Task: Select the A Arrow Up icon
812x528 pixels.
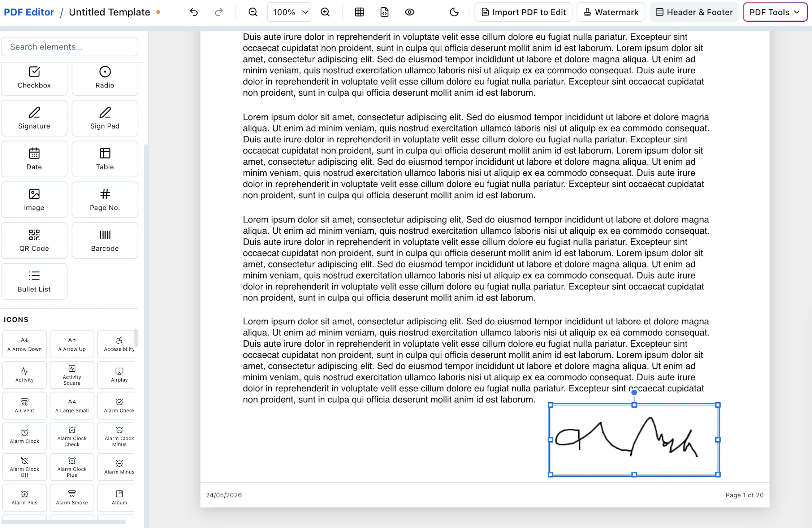Action: [x=72, y=345]
